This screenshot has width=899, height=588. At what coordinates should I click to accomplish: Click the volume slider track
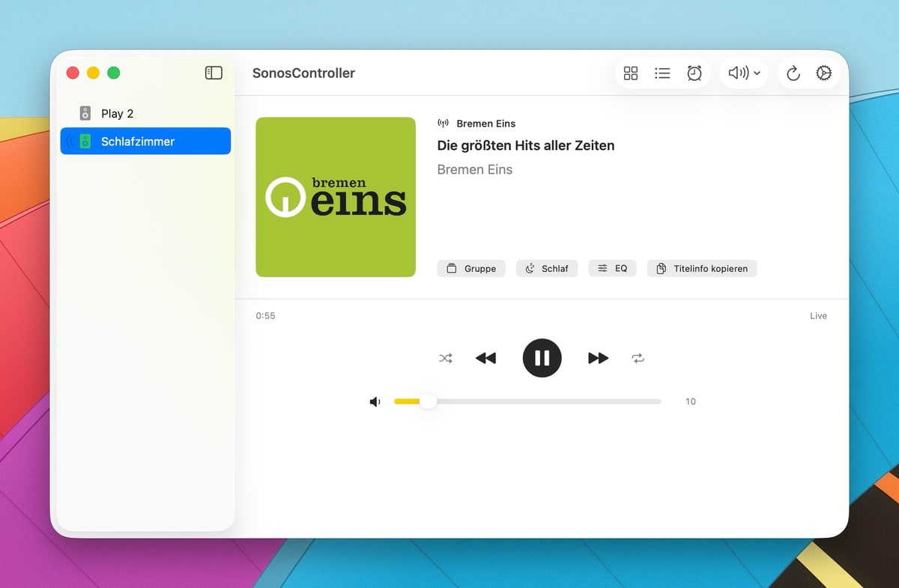[x=527, y=401]
